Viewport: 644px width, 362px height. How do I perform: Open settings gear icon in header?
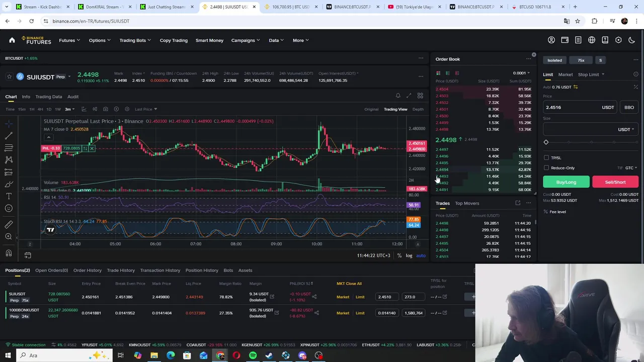click(x=618, y=40)
